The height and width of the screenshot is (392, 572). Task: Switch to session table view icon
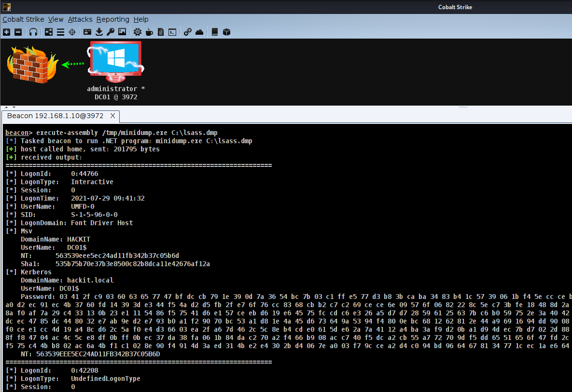click(60, 32)
